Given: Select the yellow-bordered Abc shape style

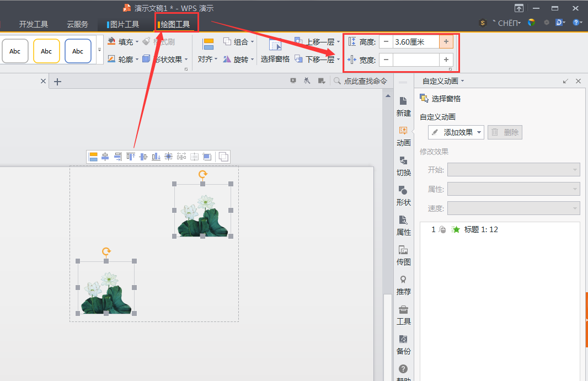Looking at the screenshot, I should tap(46, 51).
